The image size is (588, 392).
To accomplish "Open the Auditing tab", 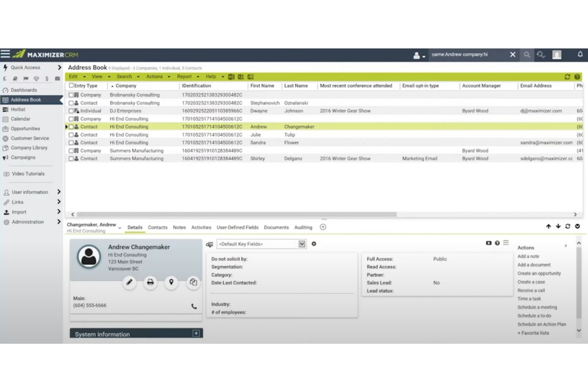I will (303, 228).
